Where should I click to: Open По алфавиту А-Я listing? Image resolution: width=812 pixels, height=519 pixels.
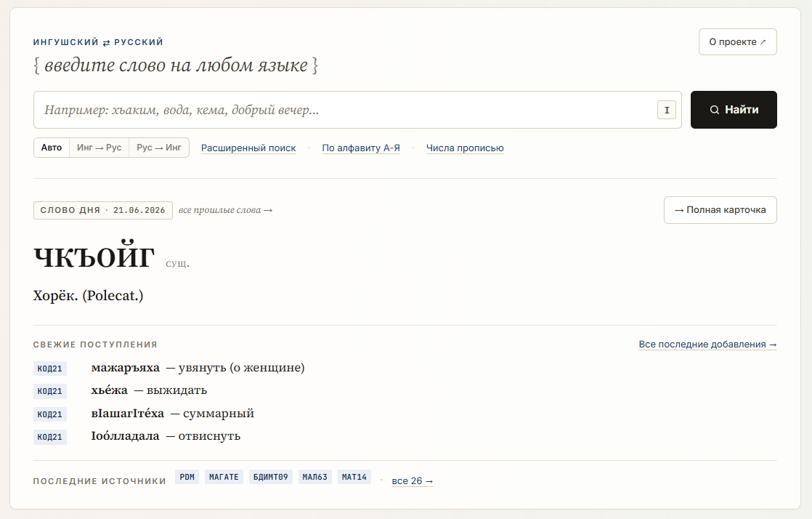pyautogui.click(x=361, y=148)
